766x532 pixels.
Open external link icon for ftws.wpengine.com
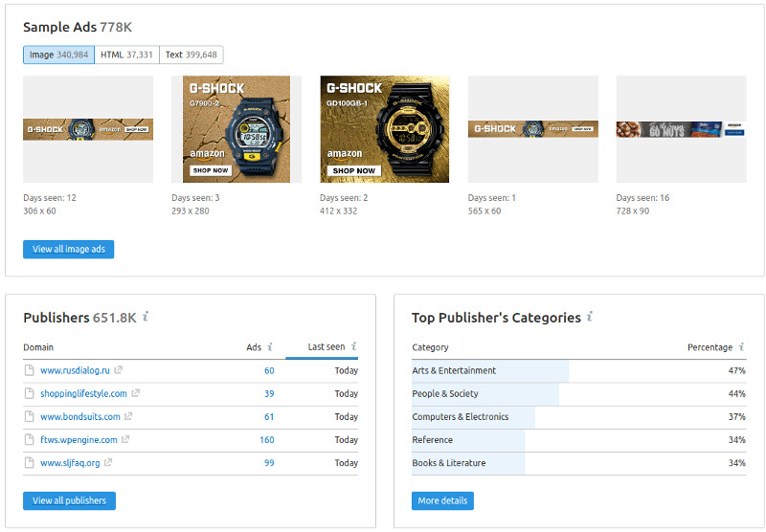[x=125, y=439]
